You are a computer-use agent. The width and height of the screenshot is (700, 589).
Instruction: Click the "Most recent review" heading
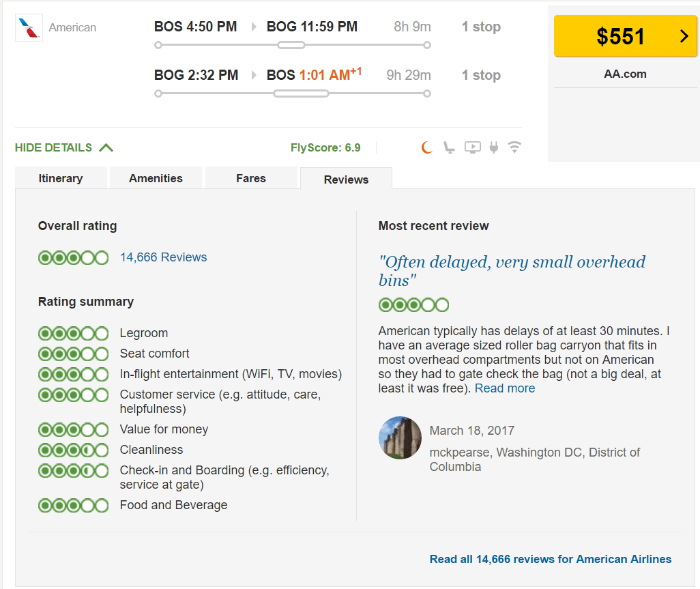433,226
